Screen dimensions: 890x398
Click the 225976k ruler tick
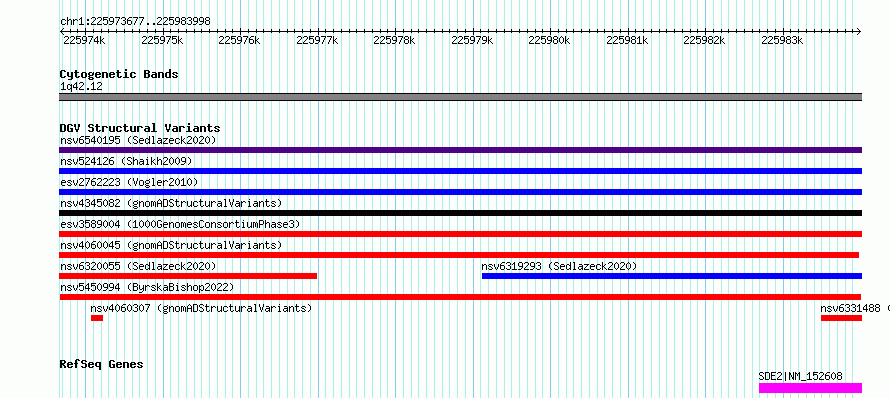[239, 40]
